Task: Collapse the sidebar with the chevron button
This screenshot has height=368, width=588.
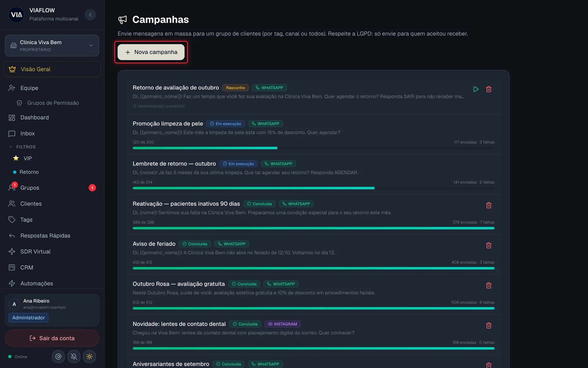Action: 90,15
